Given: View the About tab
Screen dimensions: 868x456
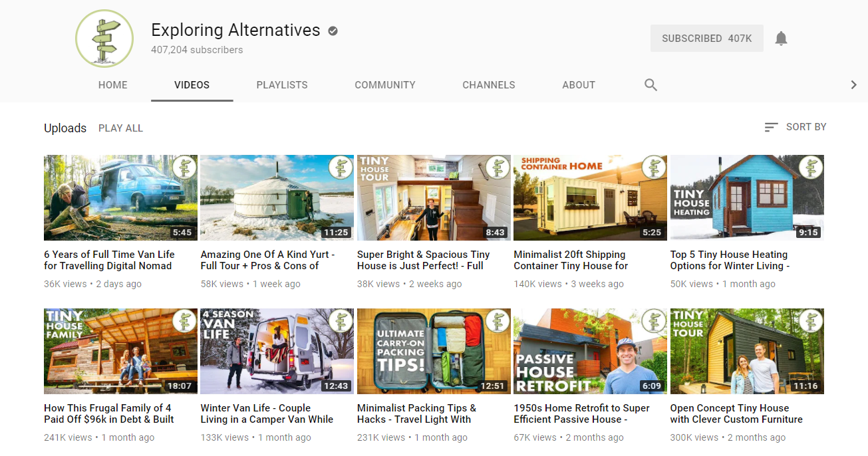Looking at the screenshot, I should point(579,85).
